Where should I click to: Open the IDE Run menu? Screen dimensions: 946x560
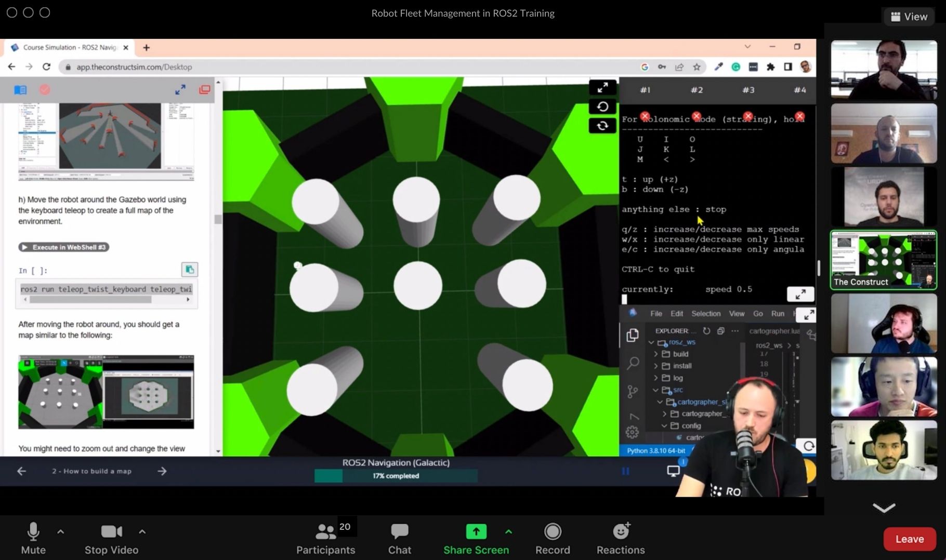point(778,313)
